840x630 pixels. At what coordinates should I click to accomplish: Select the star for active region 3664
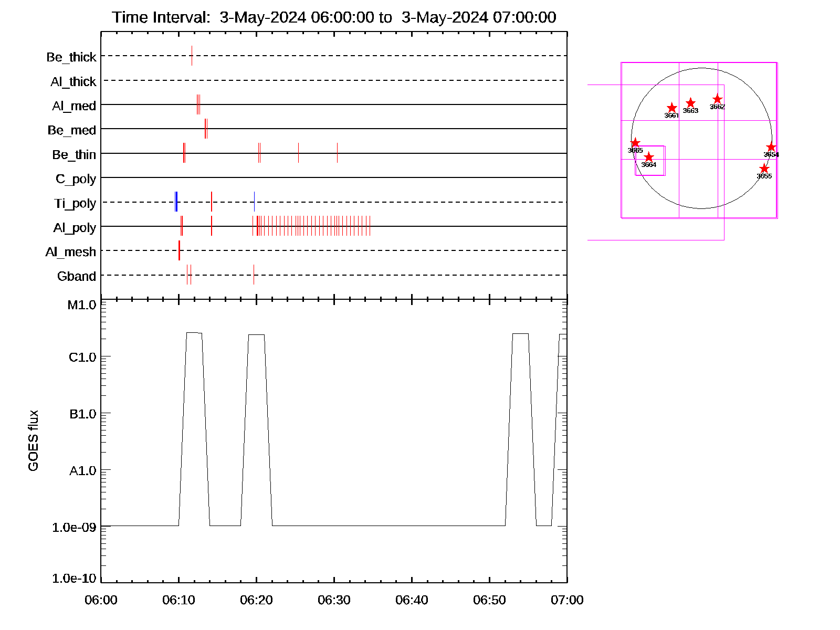[649, 157]
